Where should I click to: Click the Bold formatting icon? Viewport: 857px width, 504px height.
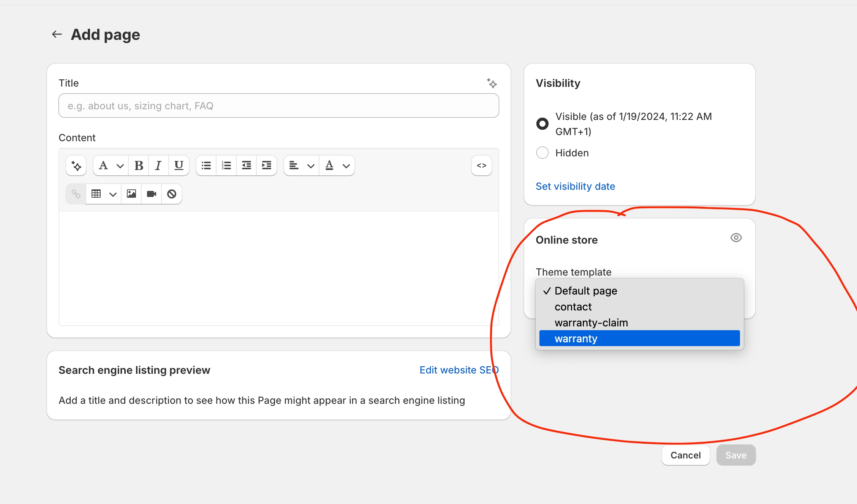tap(139, 165)
